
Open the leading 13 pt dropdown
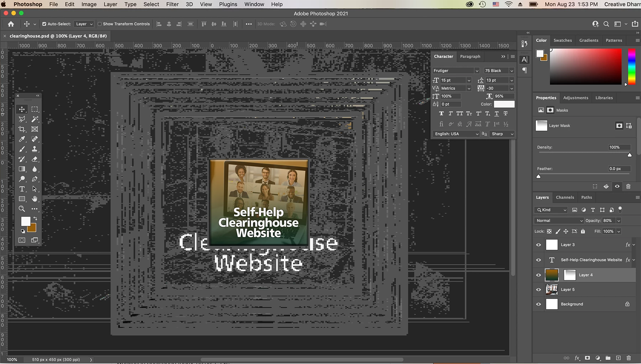512,80
